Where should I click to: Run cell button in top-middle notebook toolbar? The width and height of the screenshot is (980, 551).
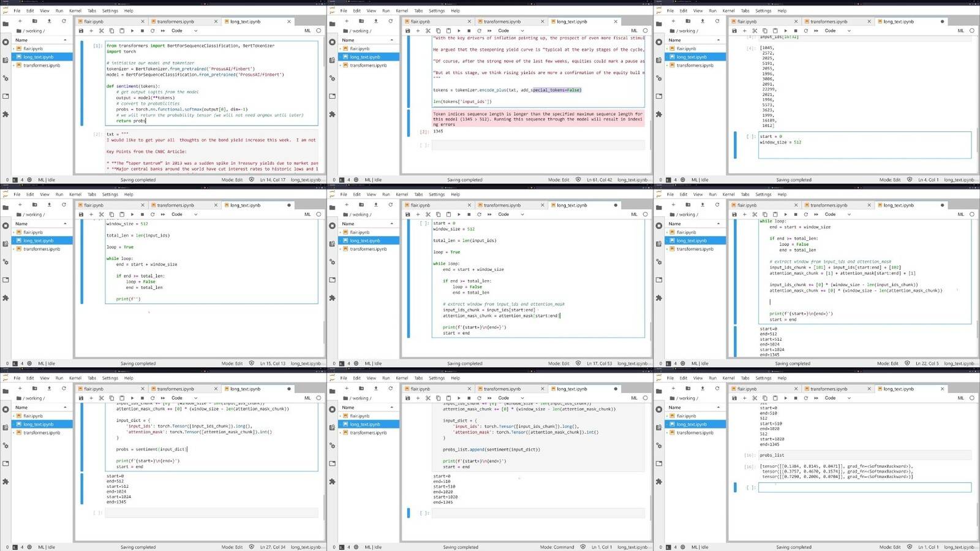[459, 31]
